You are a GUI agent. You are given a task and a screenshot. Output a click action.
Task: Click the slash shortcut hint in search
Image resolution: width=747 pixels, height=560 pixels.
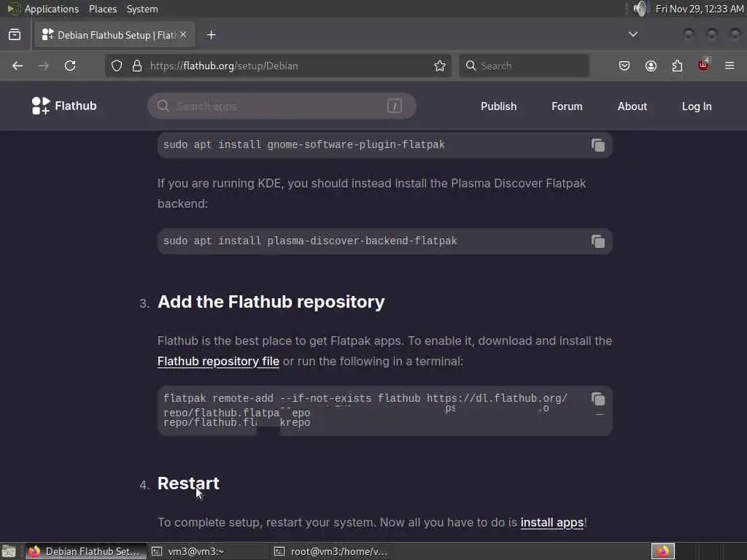click(x=395, y=106)
